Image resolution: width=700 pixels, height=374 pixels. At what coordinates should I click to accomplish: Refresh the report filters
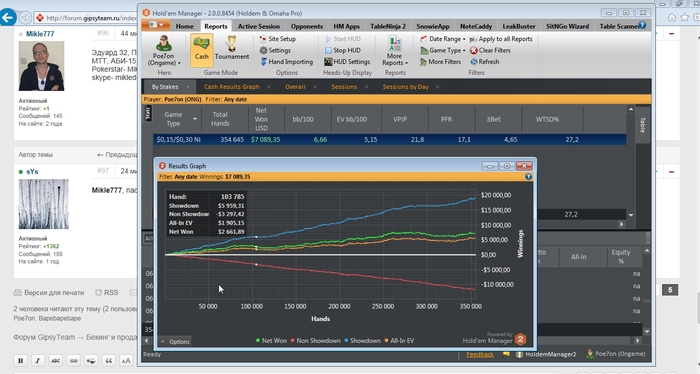point(484,62)
